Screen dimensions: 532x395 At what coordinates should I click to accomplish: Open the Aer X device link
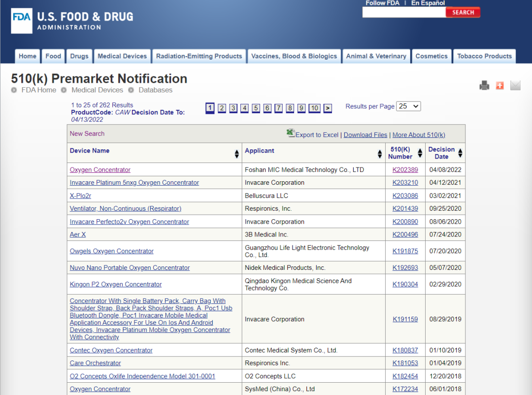coord(78,234)
